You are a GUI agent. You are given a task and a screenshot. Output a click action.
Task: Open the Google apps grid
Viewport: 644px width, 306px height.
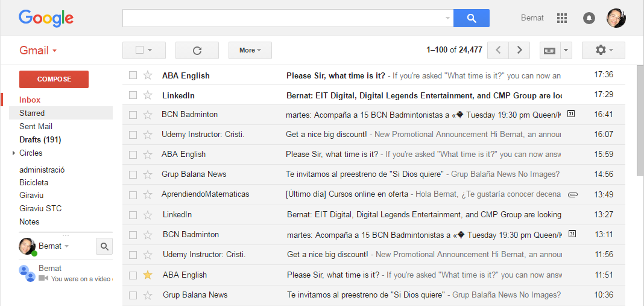(x=562, y=18)
